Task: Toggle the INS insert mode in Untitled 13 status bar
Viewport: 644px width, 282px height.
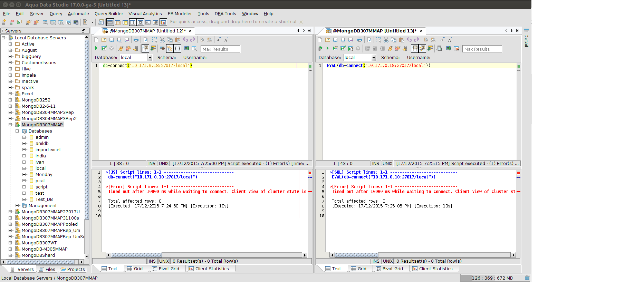Action: click(x=376, y=164)
